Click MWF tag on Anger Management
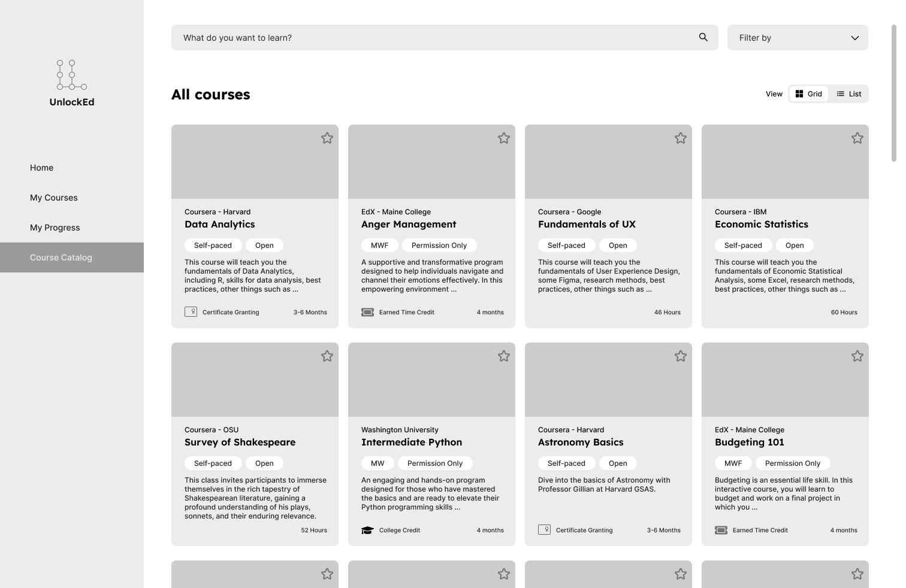The width and height of the screenshot is (906, 588). (380, 245)
